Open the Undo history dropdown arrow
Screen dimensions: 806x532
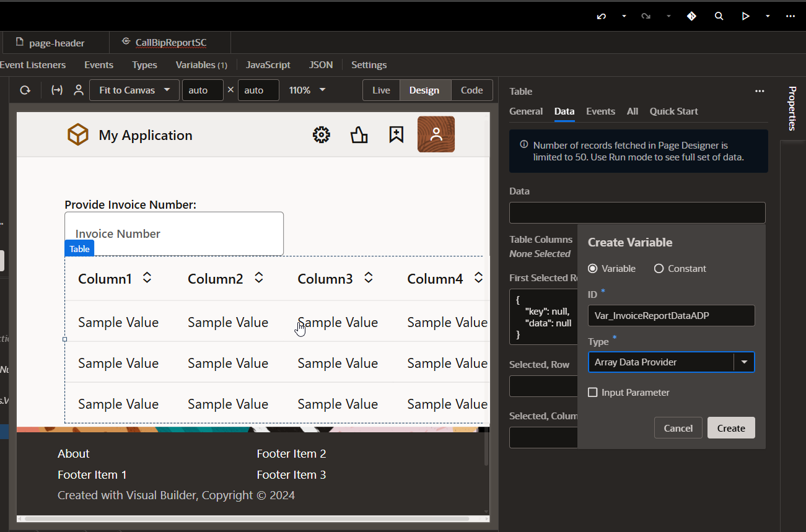coord(624,16)
